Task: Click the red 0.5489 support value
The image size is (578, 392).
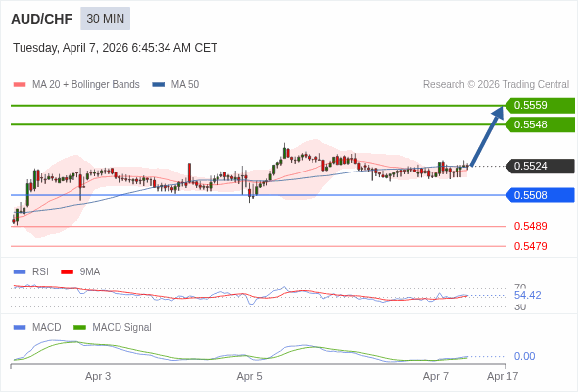Action: coord(530,226)
